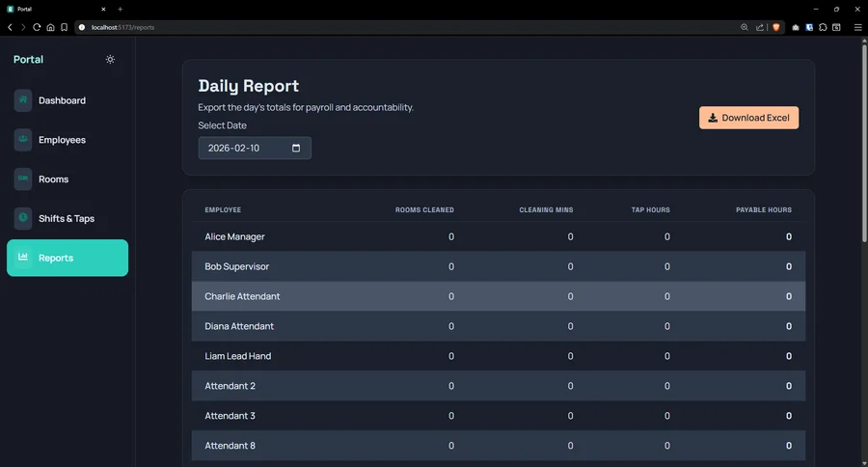Click the Employees people icon
This screenshot has width=868, height=467.
point(23,140)
